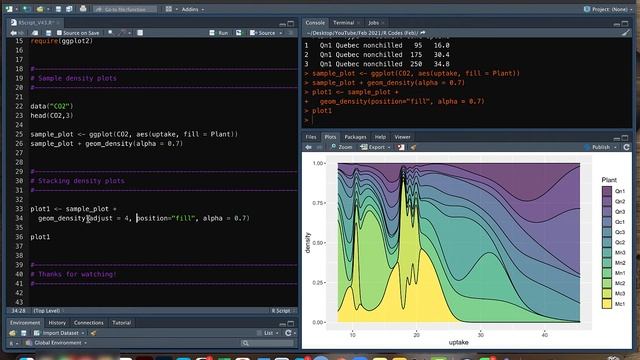Show the previous plot
640x360 pixels.
click(x=309, y=147)
